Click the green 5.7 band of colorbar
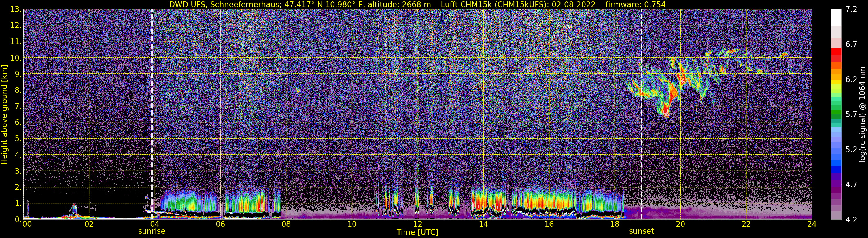This screenshot has height=238, width=868. (x=836, y=114)
